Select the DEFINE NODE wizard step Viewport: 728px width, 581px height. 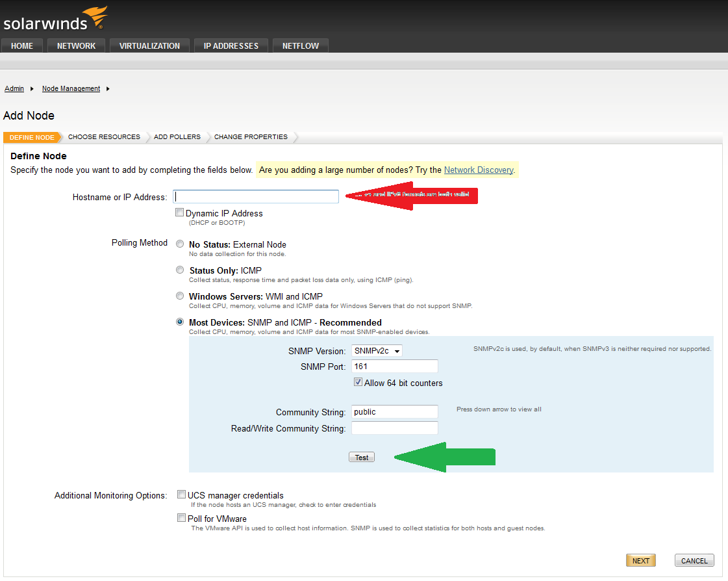(x=32, y=137)
